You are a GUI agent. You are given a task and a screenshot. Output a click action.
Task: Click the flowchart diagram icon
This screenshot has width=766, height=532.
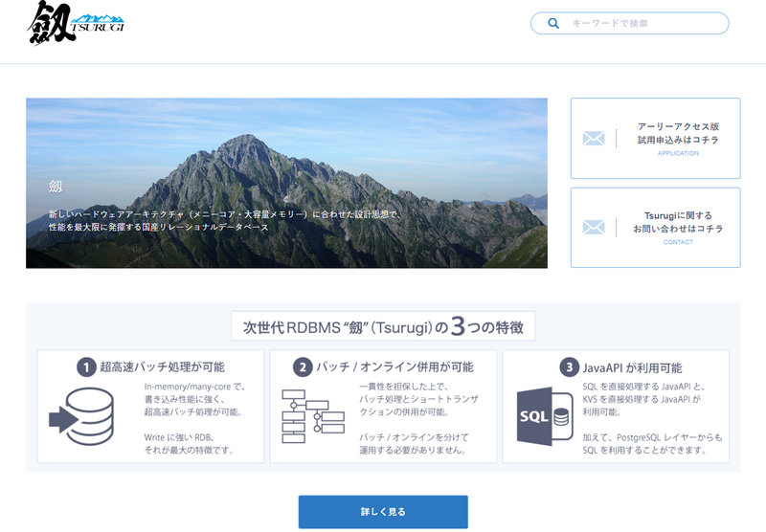(313, 416)
